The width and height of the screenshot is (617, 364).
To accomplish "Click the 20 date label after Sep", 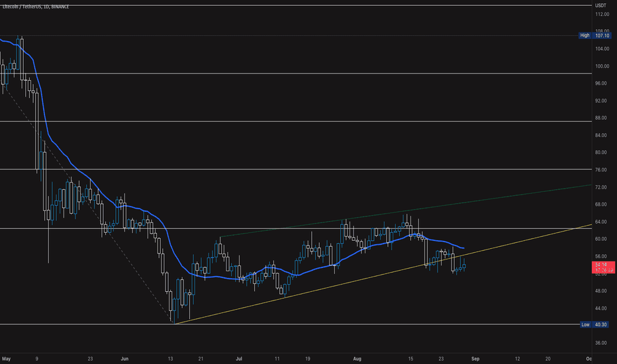I will pyautogui.click(x=547, y=359).
